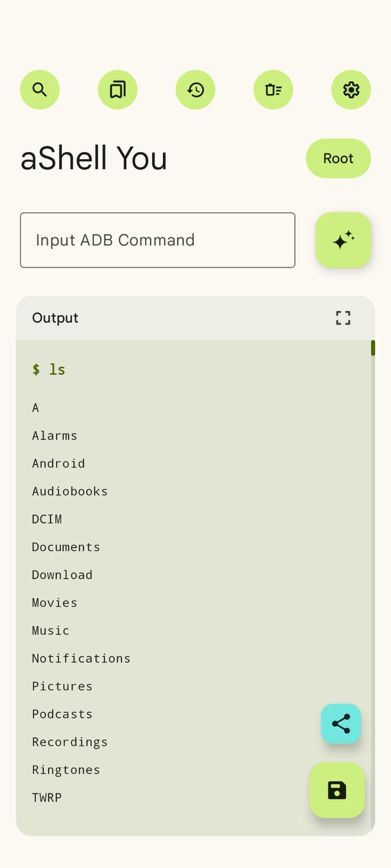Tap the Notifications output line

tap(81, 658)
